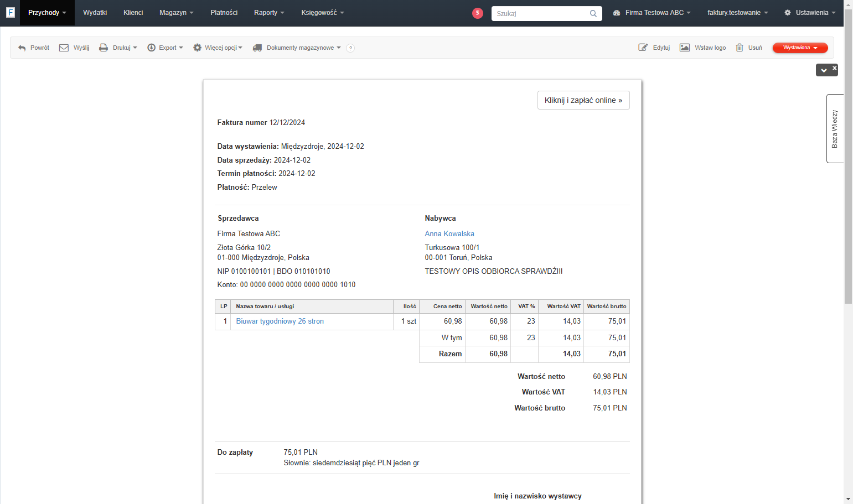The height and width of the screenshot is (504, 853).
Task: Send the invoice with the Wyślij envelope
Action: pos(74,48)
